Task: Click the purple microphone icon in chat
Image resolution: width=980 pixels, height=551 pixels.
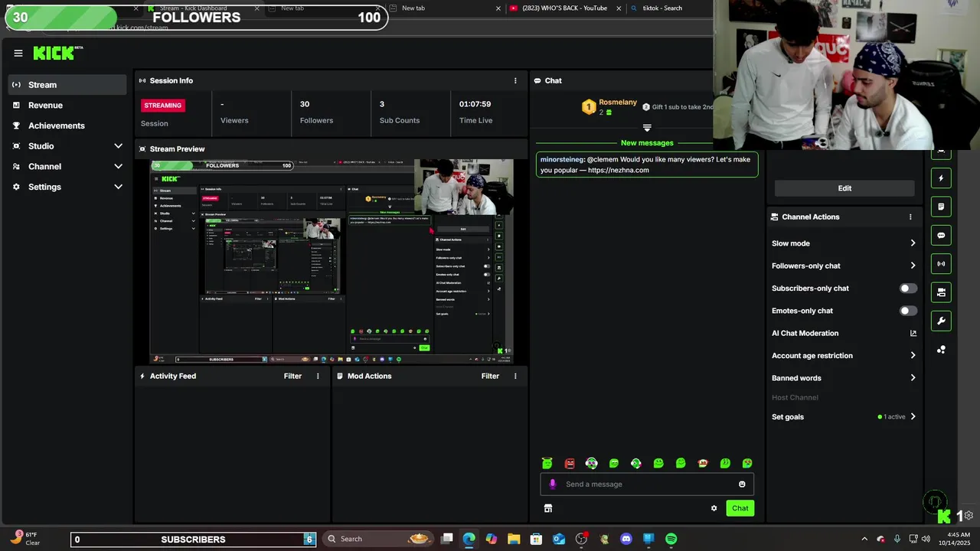Action: click(x=553, y=484)
